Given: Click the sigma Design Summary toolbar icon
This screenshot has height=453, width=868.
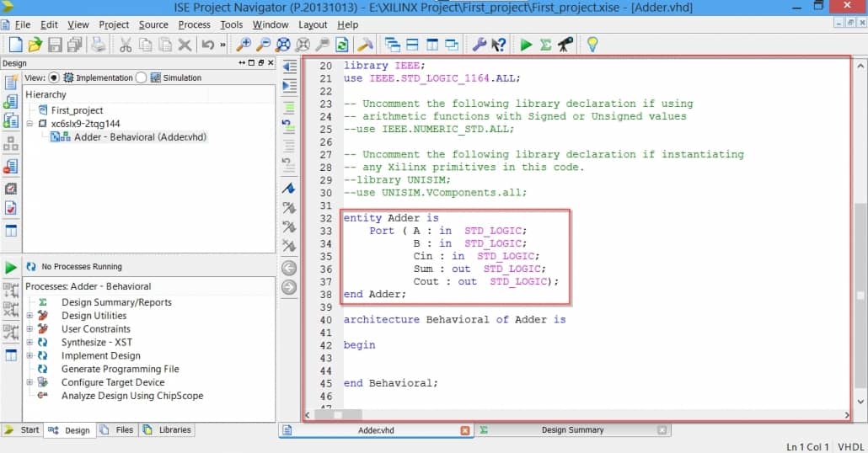Looking at the screenshot, I should point(545,45).
